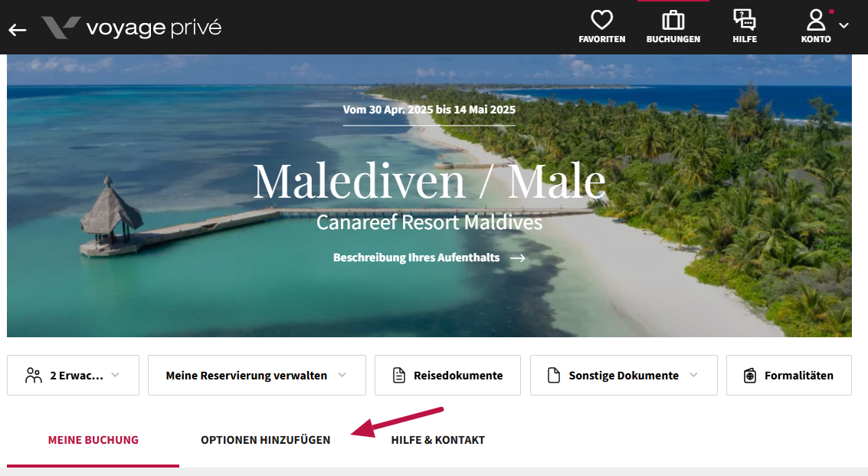The image size is (868, 476).
Task: Click the passport icon in Formalitäten
Action: pyautogui.click(x=749, y=375)
